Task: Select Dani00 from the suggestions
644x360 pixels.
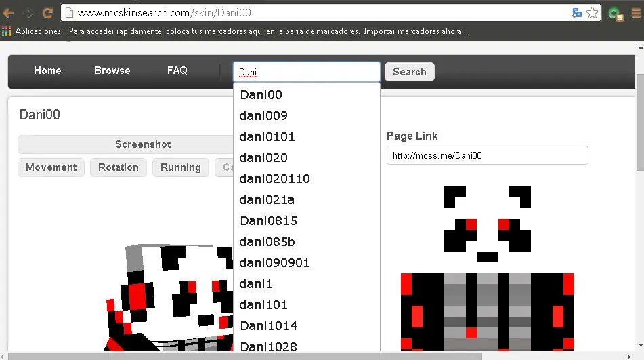Action: 306,95
